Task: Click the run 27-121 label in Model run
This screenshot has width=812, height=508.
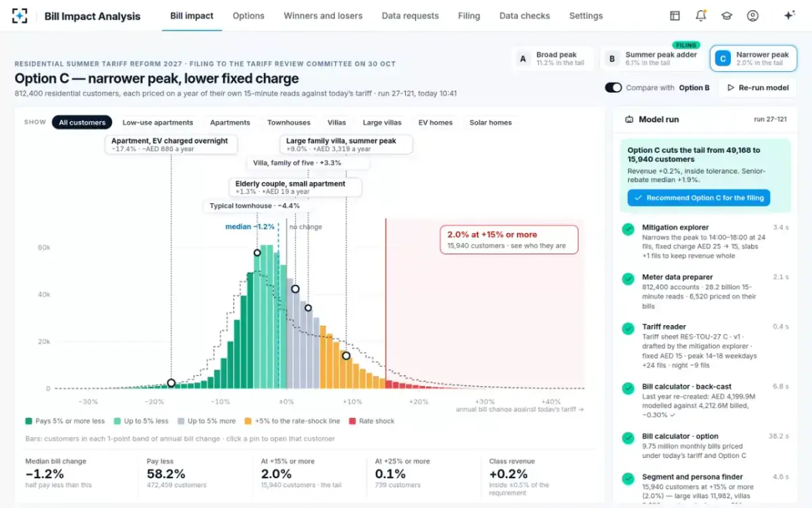Action: 770,119
